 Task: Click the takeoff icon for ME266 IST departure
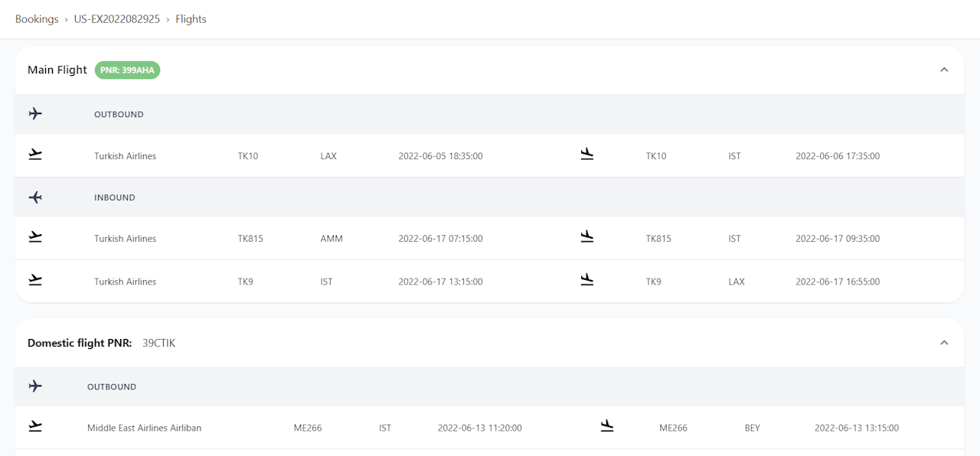pos(35,426)
